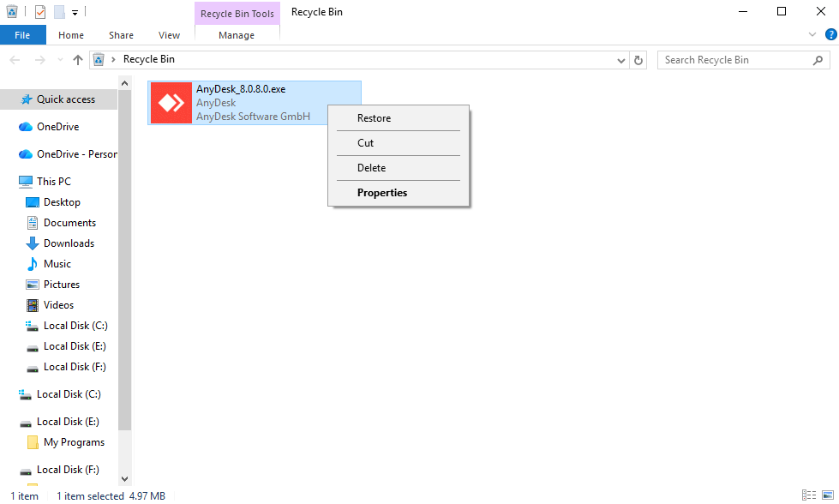Refresh the Recycle Bin view
The width and height of the screenshot is (839, 504).
click(638, 61)
